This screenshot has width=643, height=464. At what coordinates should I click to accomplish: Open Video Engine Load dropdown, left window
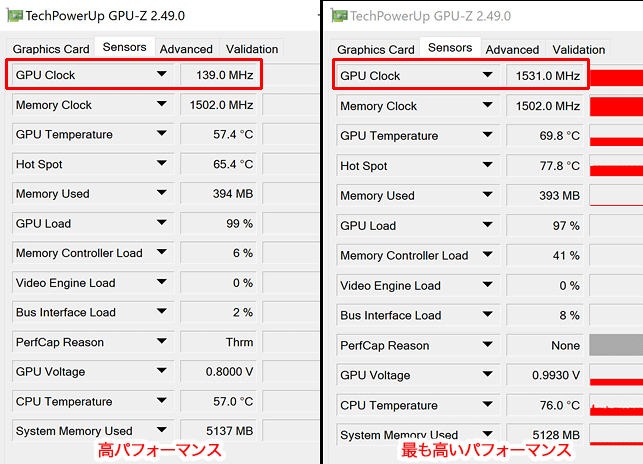[162, 282]
